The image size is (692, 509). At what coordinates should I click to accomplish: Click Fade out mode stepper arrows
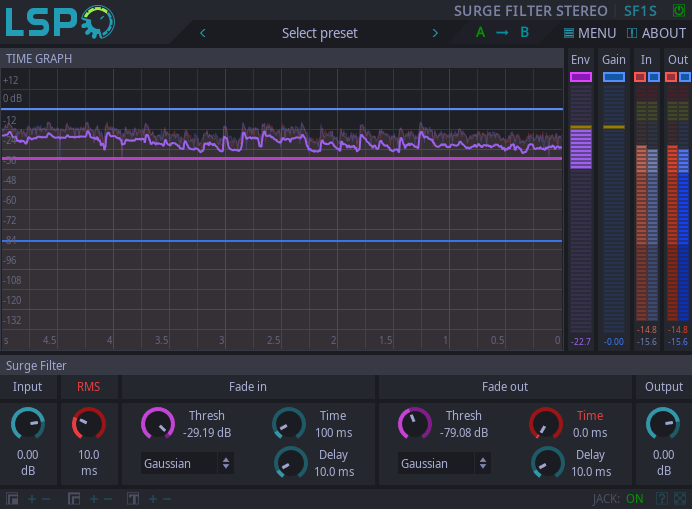(483, 463)
